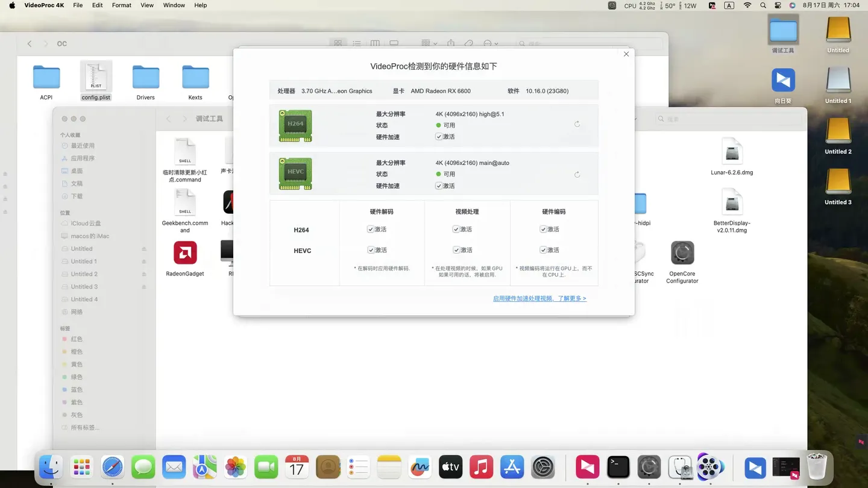Refresh the H264 hardware detection status
Image resolution: width=868 pixels, height=488 pixels.
pos(577,124)
